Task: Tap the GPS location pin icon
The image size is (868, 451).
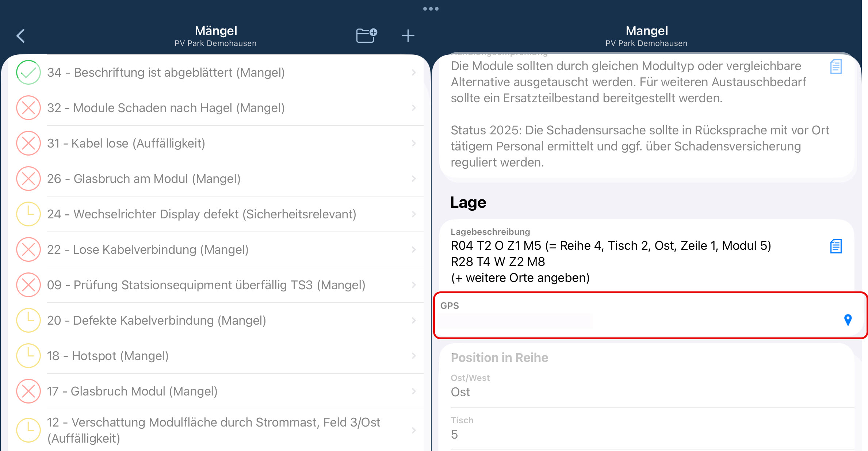Action: [x=848, y=320]
